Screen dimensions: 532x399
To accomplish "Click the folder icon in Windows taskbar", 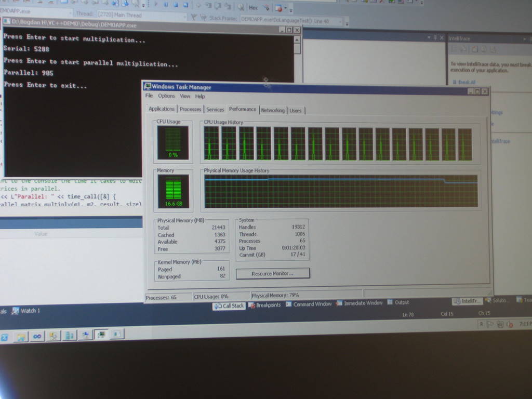I will [21, 337].
